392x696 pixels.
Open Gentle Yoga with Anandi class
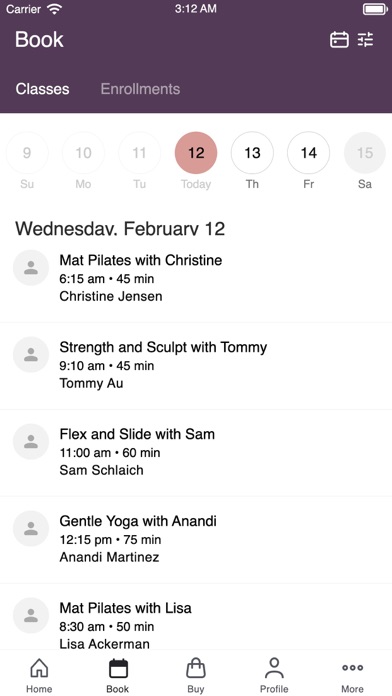pos(196,539)
